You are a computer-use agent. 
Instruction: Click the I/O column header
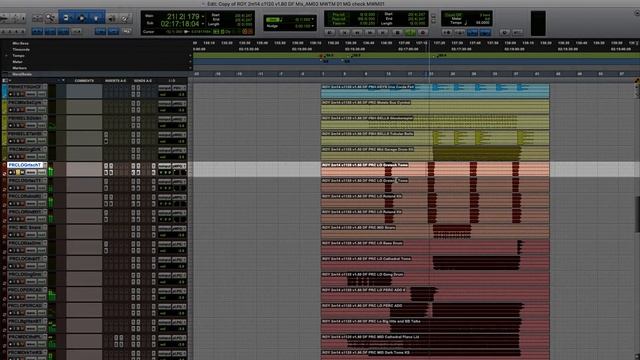(x=171, y=81)
